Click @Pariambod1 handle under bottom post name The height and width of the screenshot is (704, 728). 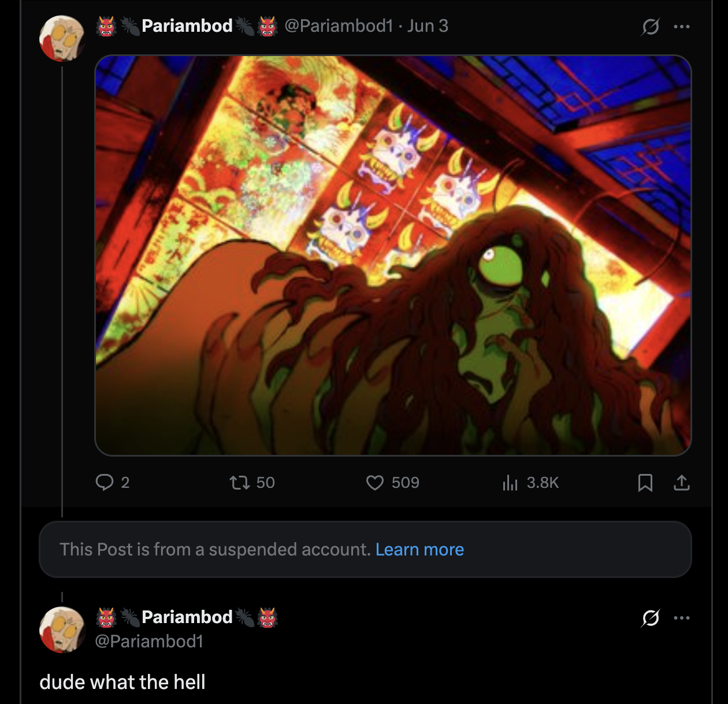coord(149,641)
